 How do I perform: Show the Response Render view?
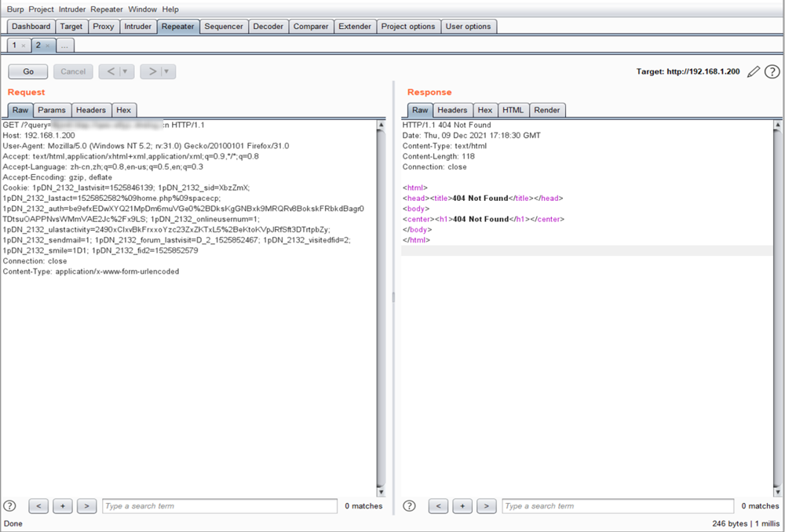(x=547, y=110)
